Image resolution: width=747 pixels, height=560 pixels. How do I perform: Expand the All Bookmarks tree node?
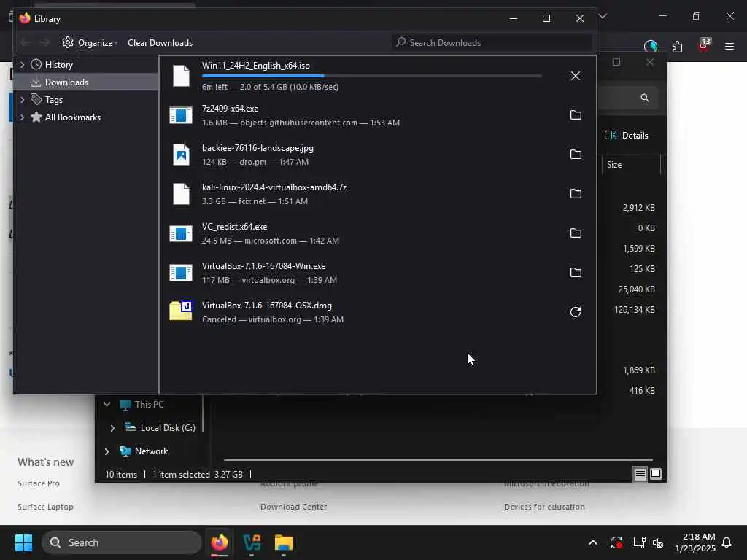(x=22, y=117)
